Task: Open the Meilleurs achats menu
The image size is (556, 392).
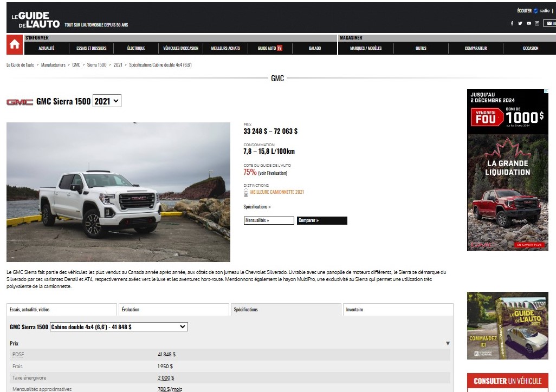Action: click(x=225, y=48)
